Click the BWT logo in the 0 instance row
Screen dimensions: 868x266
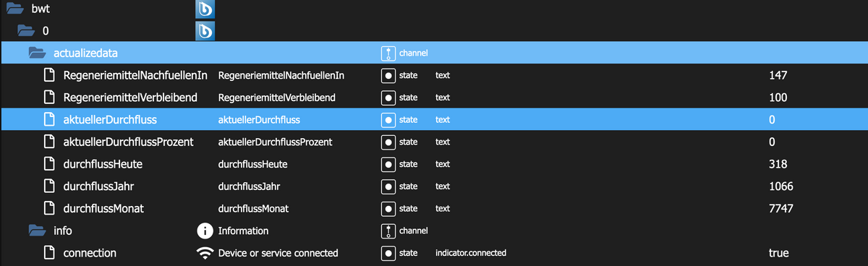click(x=206, y=30)
